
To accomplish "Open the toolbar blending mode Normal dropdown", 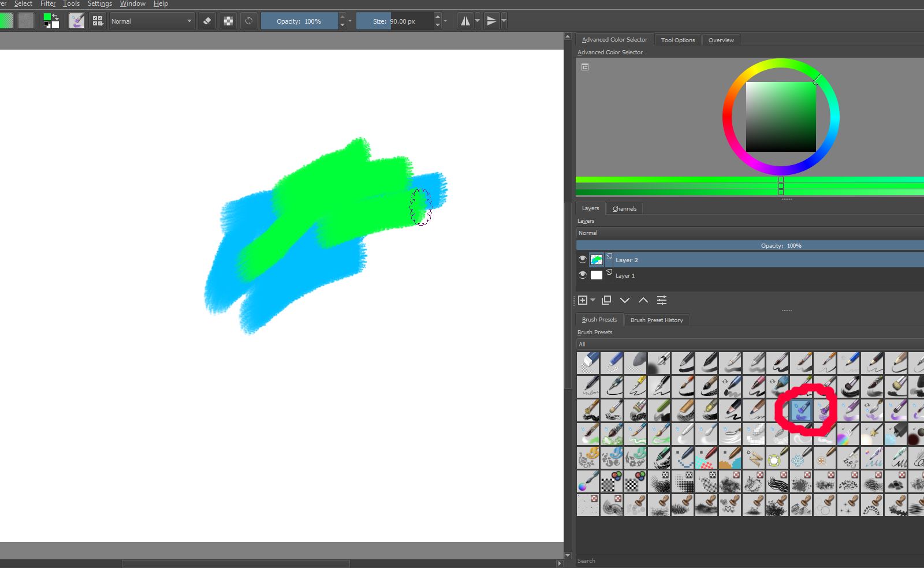I will (152, 21).
